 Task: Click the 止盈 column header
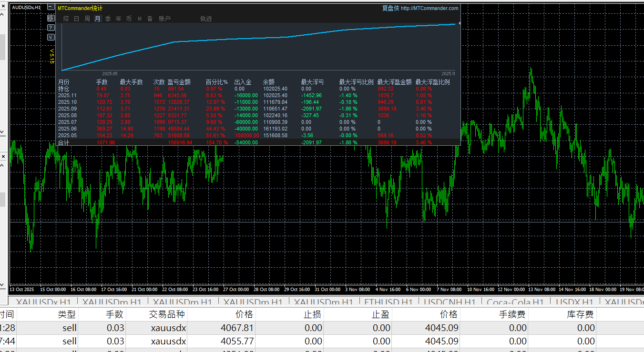tap(381, 314)
